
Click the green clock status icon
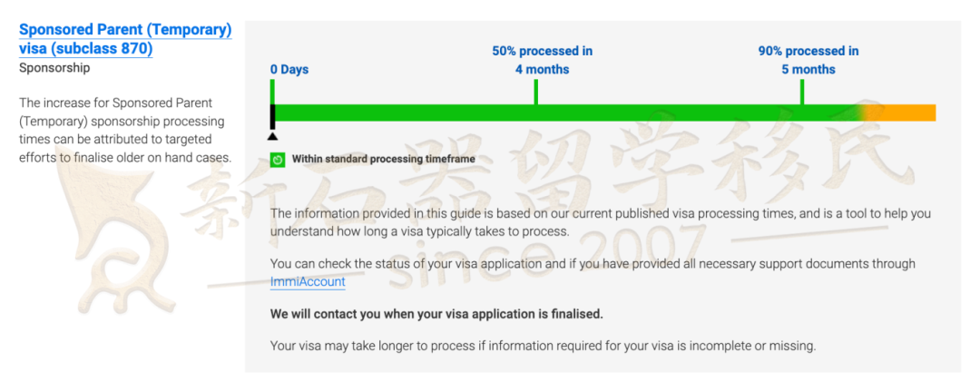coord(278,160)
